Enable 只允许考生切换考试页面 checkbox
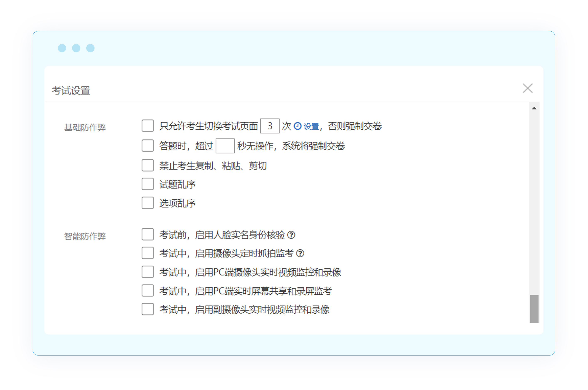The height and width of the screenshot is (390, 588). point(148,126)
